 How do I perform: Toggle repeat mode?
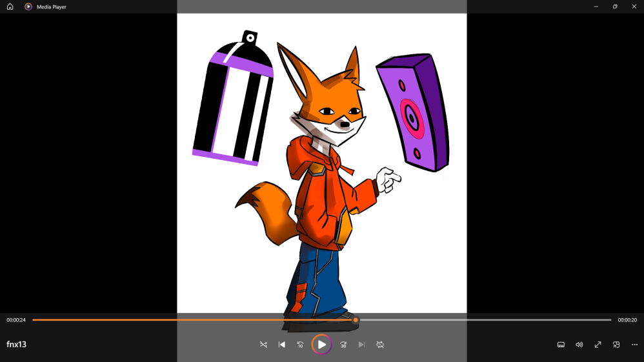(x=381, y=345)
